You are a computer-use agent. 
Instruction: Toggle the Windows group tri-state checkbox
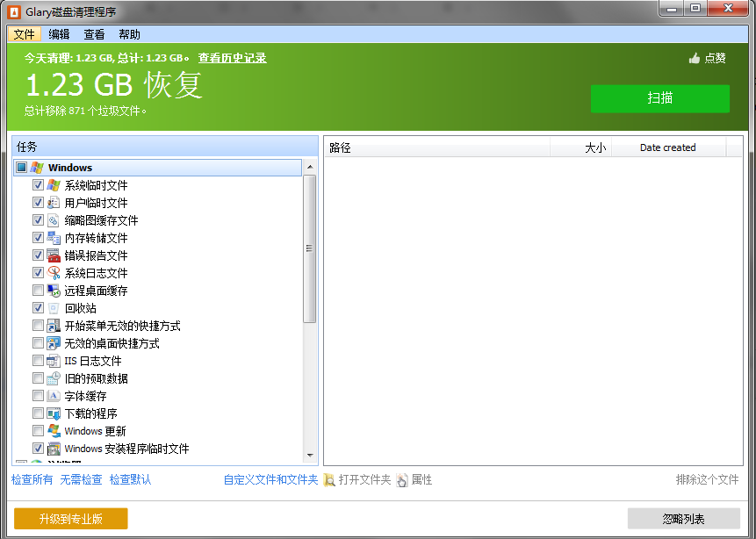21,168
